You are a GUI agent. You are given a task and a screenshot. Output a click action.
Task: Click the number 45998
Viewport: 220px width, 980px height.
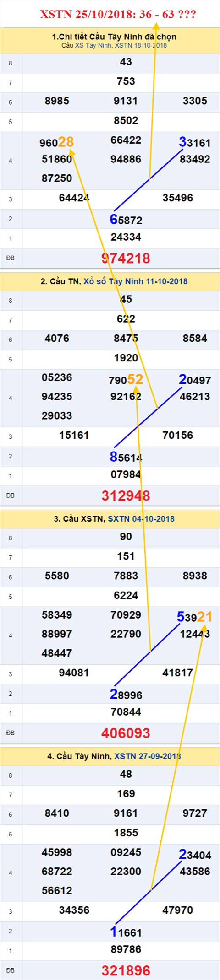click(x=57, y=852)
